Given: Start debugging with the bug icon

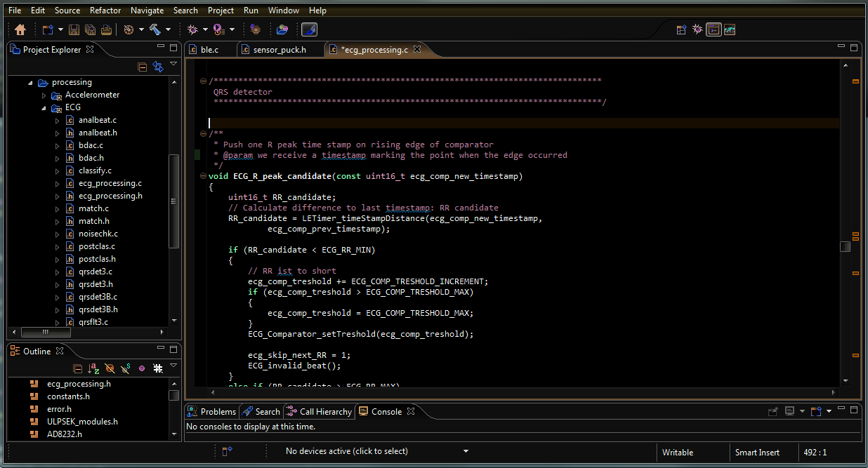Looking at the screenshot, I should [192, 29].
